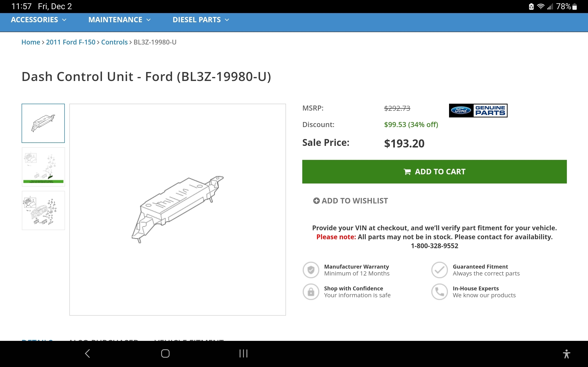The image size is (588, 367).
Task: Open the 2011 Ford F-150 breadcrumb
Action: (71, 42)
